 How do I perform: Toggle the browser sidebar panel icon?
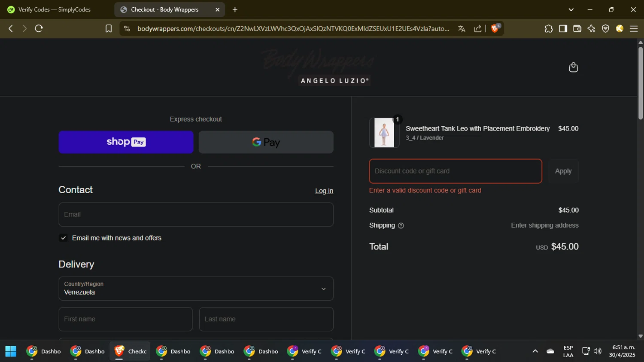[563, 29]
